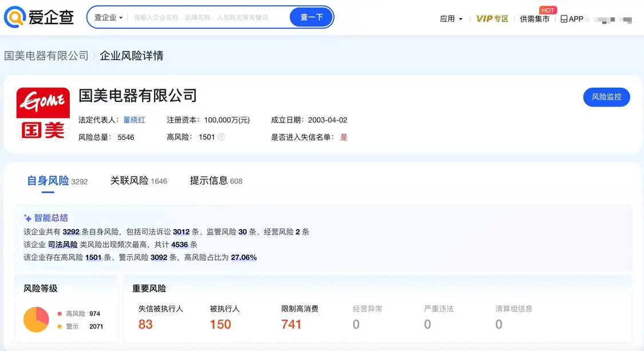Click the 27.06% high-risk ratio value
This screenshot has width=644, height=351.
(243, 257)
